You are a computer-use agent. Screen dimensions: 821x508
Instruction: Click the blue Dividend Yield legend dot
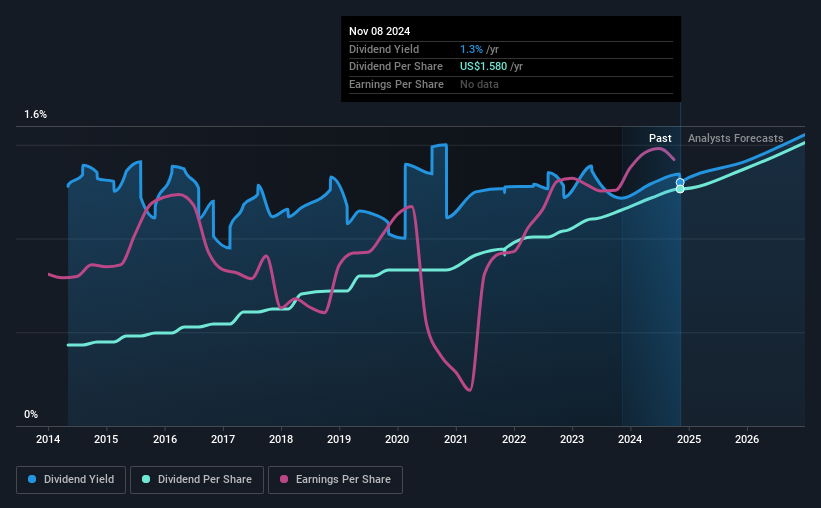[x=32, y=479]
